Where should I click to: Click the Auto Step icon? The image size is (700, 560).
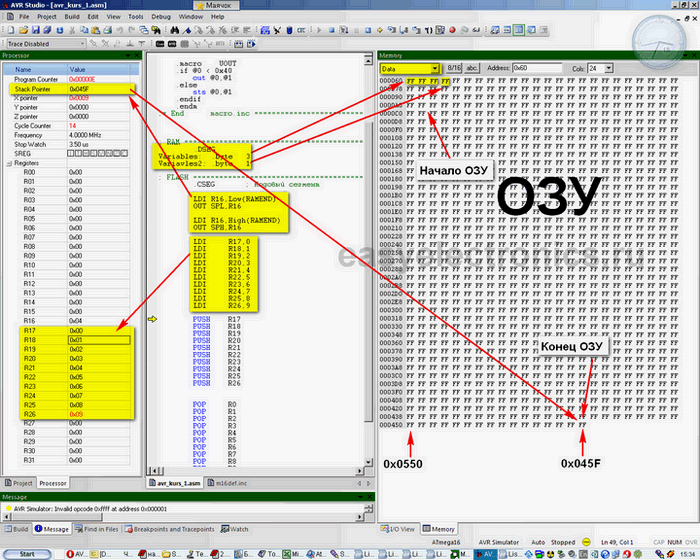(x=440, y=30)
